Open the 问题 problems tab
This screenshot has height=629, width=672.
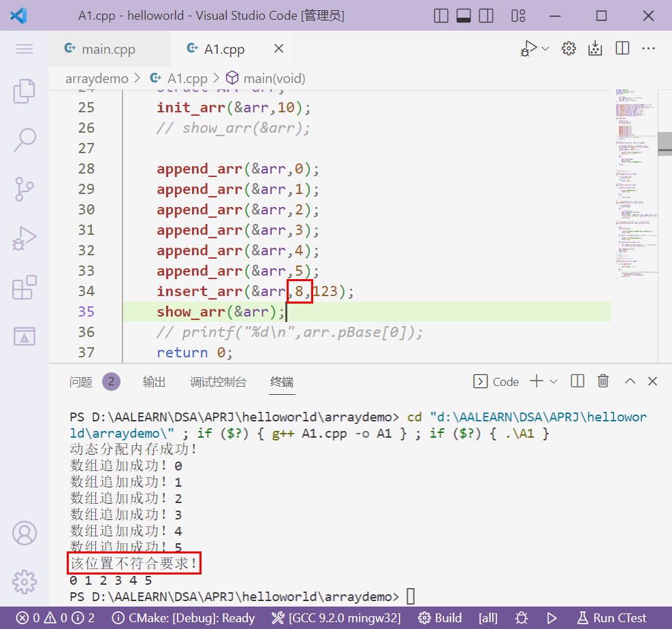tap(81, 381)
